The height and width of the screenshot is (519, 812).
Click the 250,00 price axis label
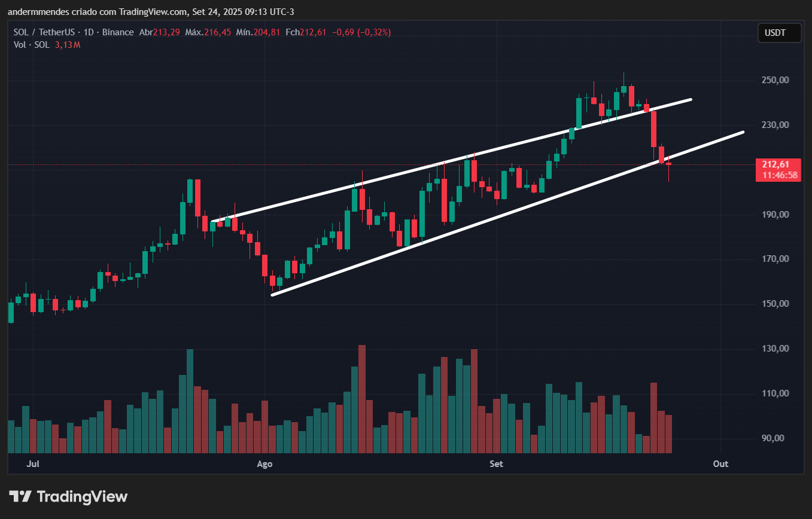[775, 80]
